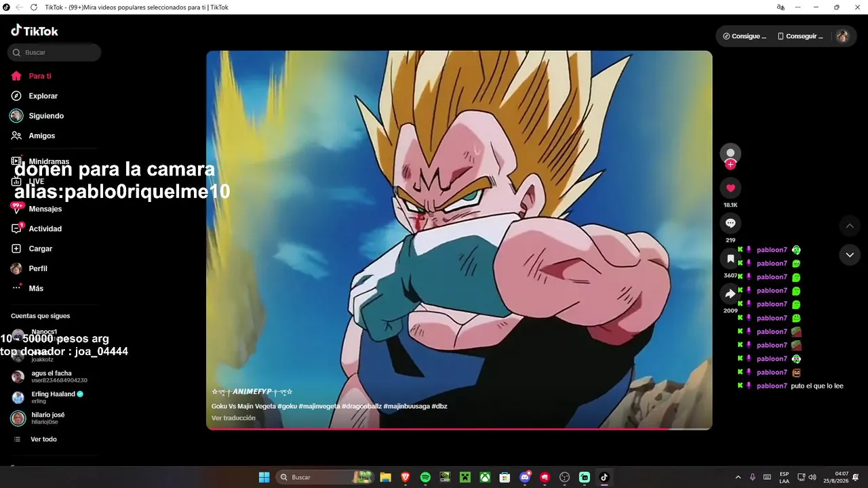
Task: Click the TikTok logo
Action: [35, 30]
